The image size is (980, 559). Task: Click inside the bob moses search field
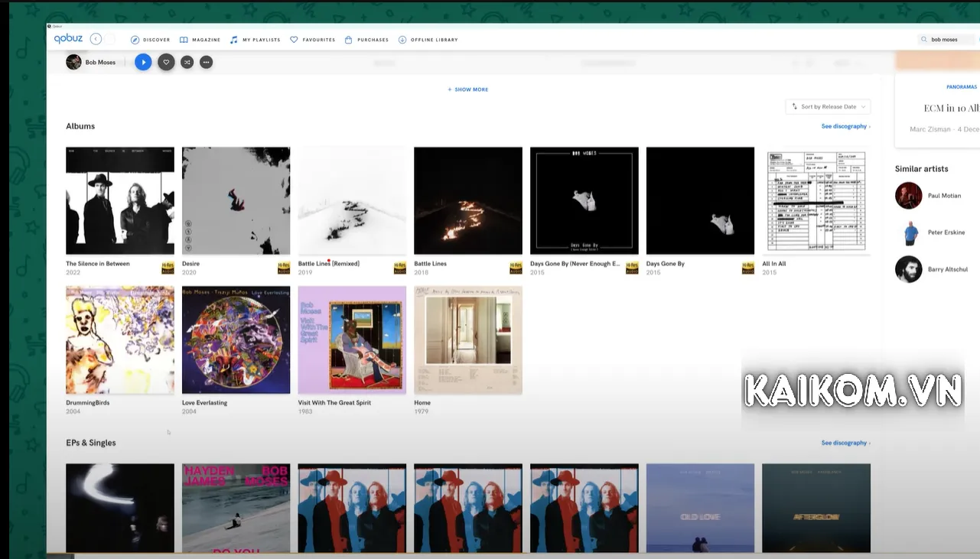point(949,40)
